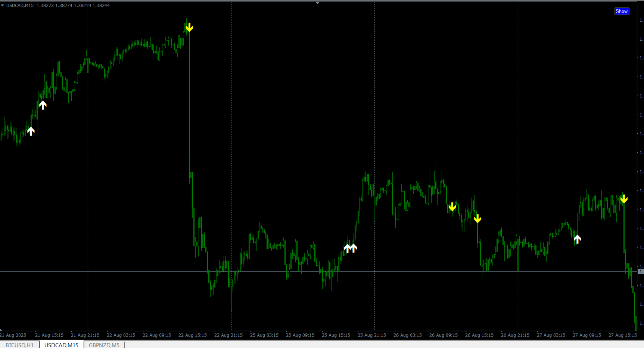Viewport: 644px width, 348px height.
Task: Click the '25 Aug 03:15' time label
Action: pos(264,335)
